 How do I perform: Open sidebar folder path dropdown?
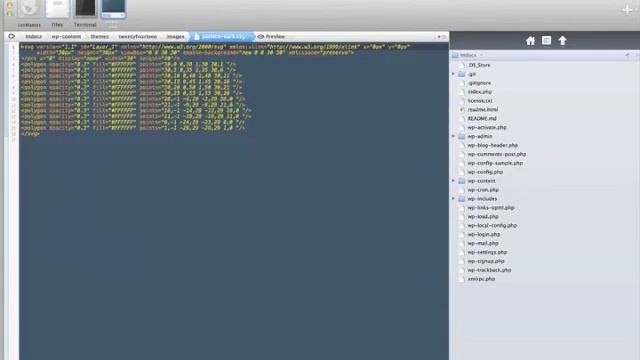[x=467, y=55]
